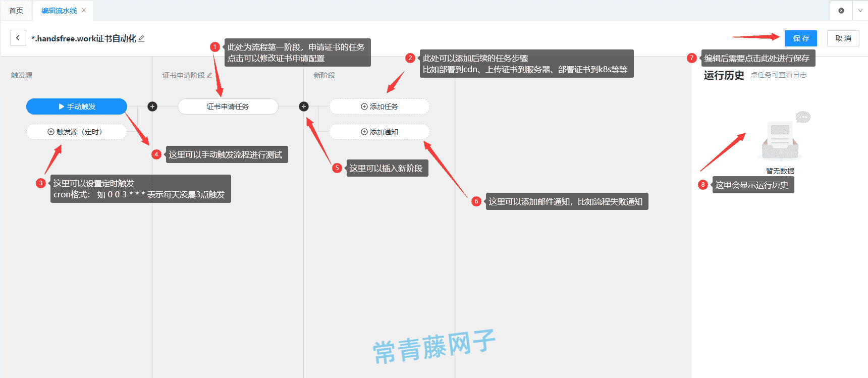Click the 新阶段 stage title
Image resolution: width=868 pixels, height=378 pixels.
coord(324,75)
